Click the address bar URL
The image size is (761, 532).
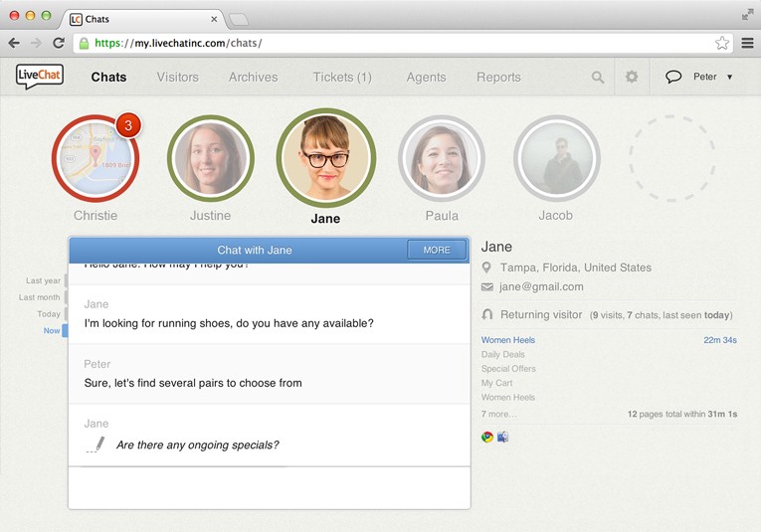[x=178, y=43]
